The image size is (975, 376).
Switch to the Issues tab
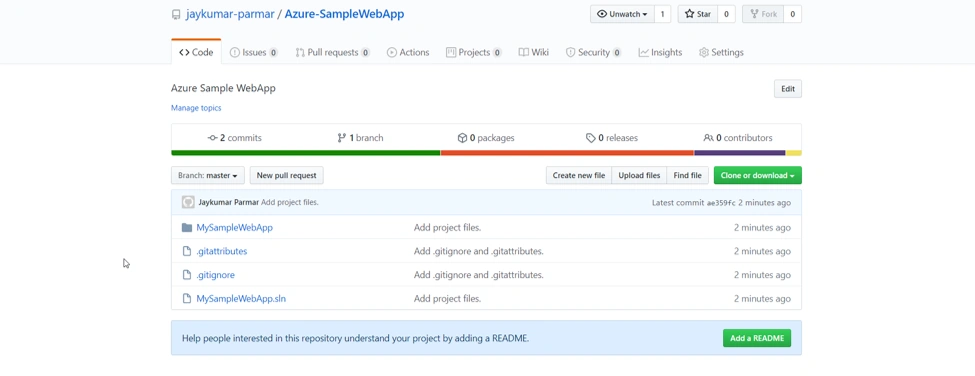[254, 52]
